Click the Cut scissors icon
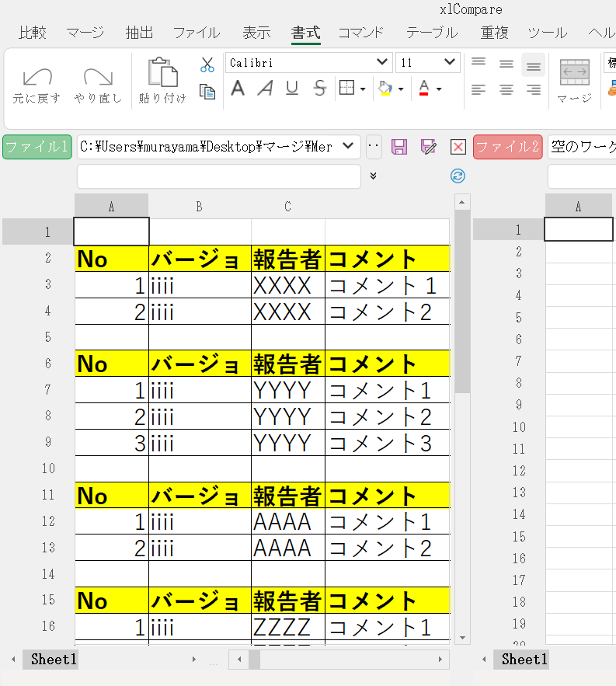The width and height of the screenshot is (616, 686). click(x=207, y=65)
